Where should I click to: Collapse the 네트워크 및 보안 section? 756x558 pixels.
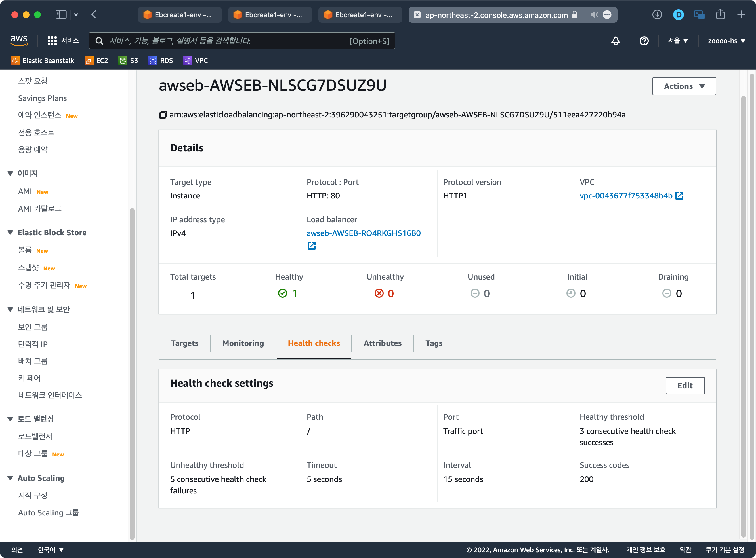pos(10,309)
